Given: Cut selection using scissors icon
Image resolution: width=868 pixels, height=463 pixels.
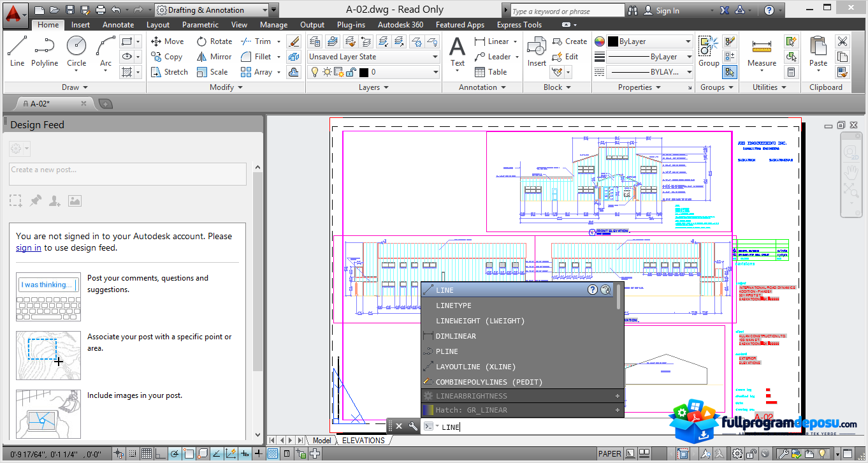Looking at the screenshot, I should click(843, 41).
